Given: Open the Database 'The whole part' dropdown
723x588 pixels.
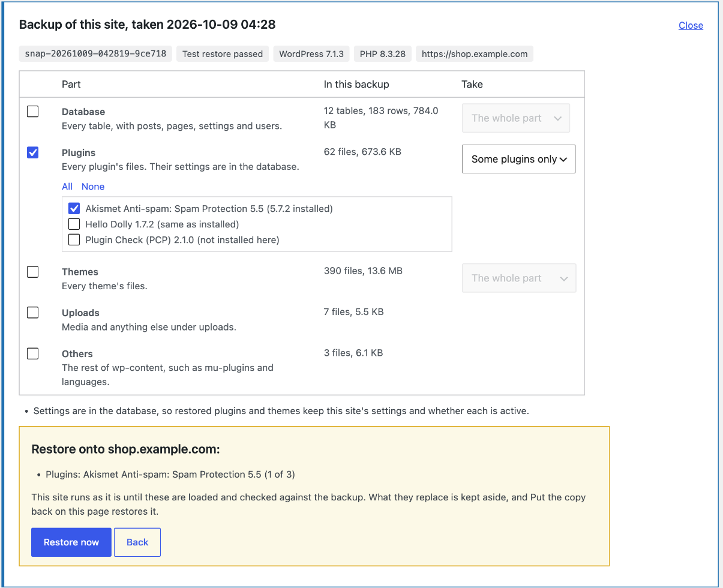Looking at the screenshot, I should pos(516,118).
